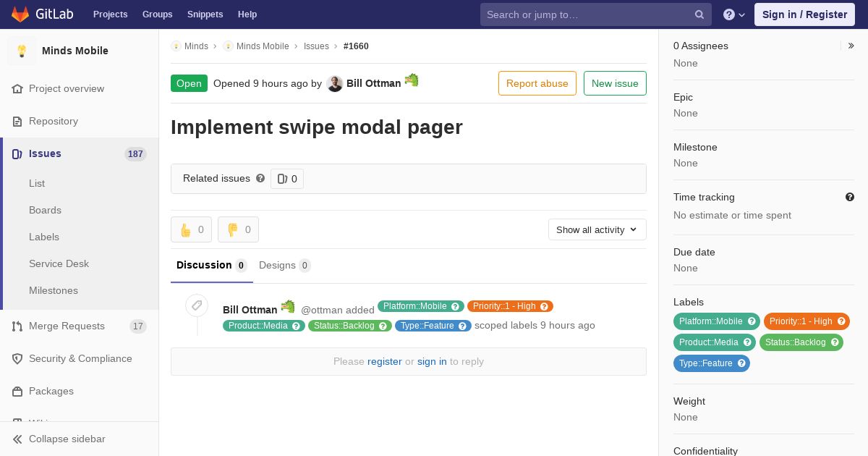This screenshot has height=456, width=868.
Task: Click the search magnifier icon
Action: pos(699,14)
